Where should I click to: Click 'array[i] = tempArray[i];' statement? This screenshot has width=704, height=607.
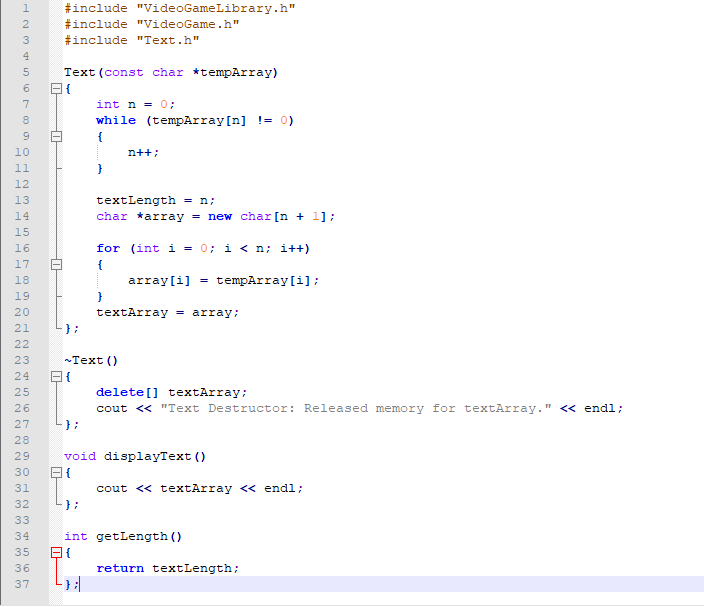pos(224,281)
